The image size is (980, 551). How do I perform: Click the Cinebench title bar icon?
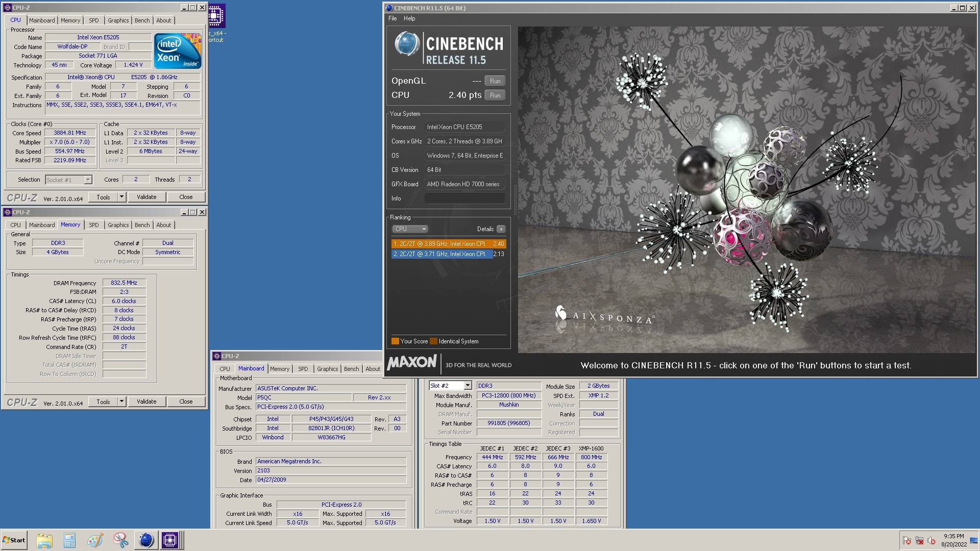coord(389,8)
